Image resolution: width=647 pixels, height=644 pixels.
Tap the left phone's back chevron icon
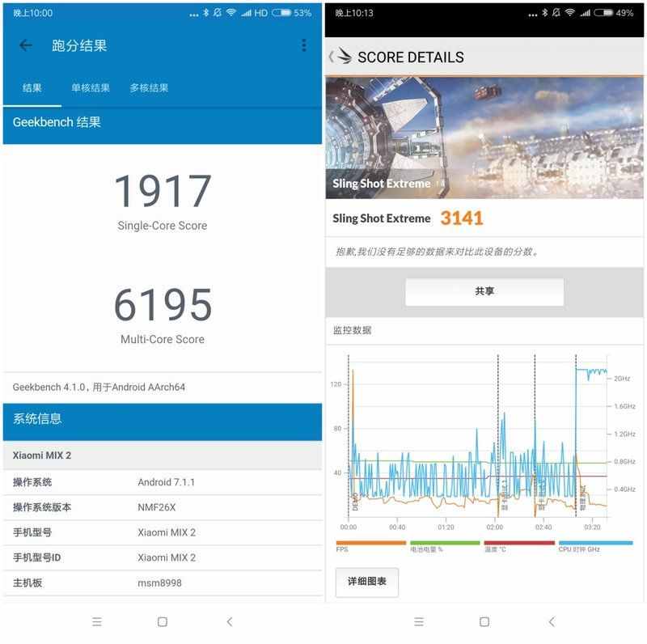click(x=230, y=621)
